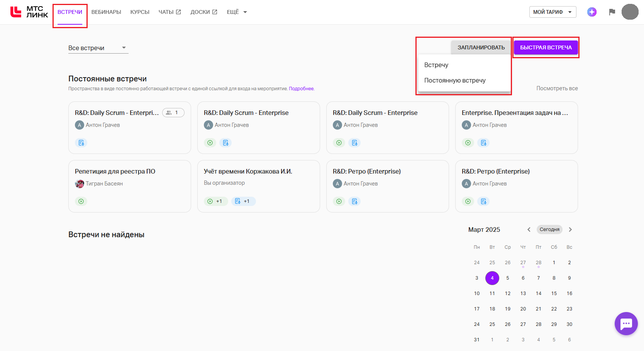
Task: Open Enterprise. Презентация задач card title
Action: click(515, 113)
